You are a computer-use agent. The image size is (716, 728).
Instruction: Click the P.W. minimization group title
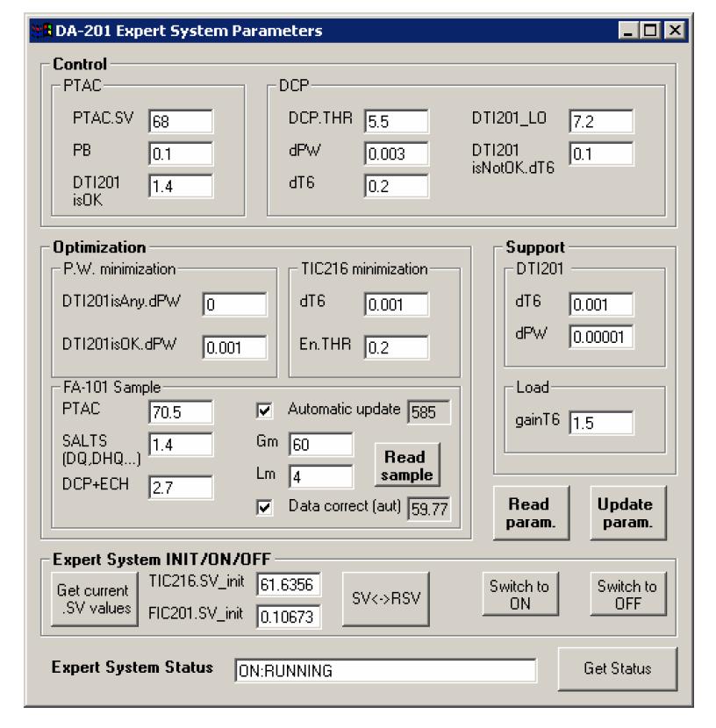[x=119, y=268]
